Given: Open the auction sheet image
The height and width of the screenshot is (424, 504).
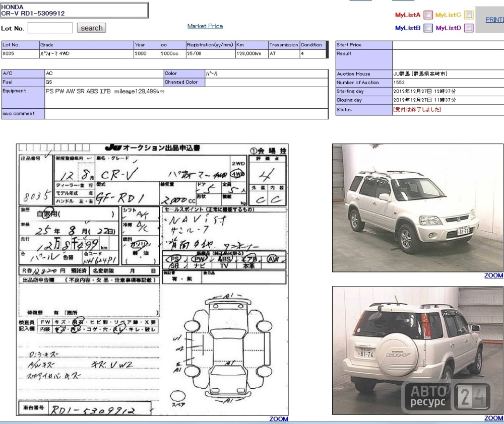Looking at the screenshot, I should [x=152, y=279].
